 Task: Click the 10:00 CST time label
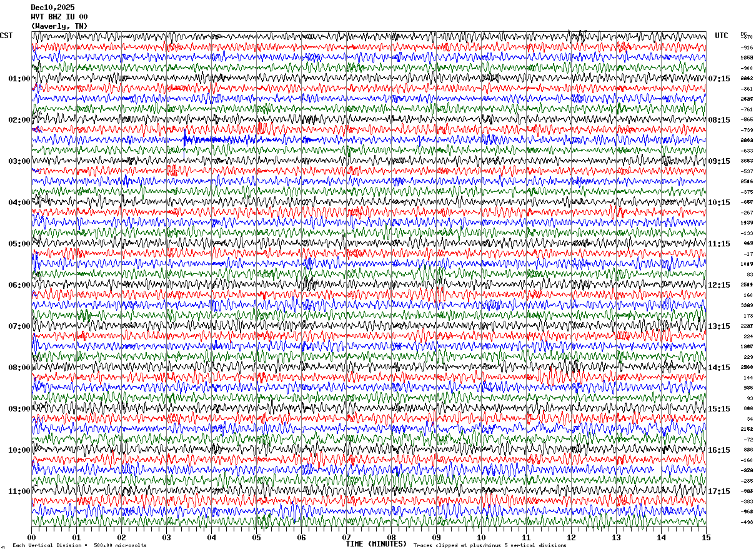[x=19, y=450]
